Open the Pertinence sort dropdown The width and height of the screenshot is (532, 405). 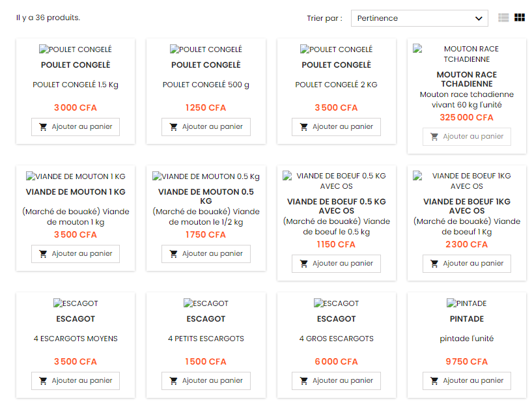(x=419, y=18)
